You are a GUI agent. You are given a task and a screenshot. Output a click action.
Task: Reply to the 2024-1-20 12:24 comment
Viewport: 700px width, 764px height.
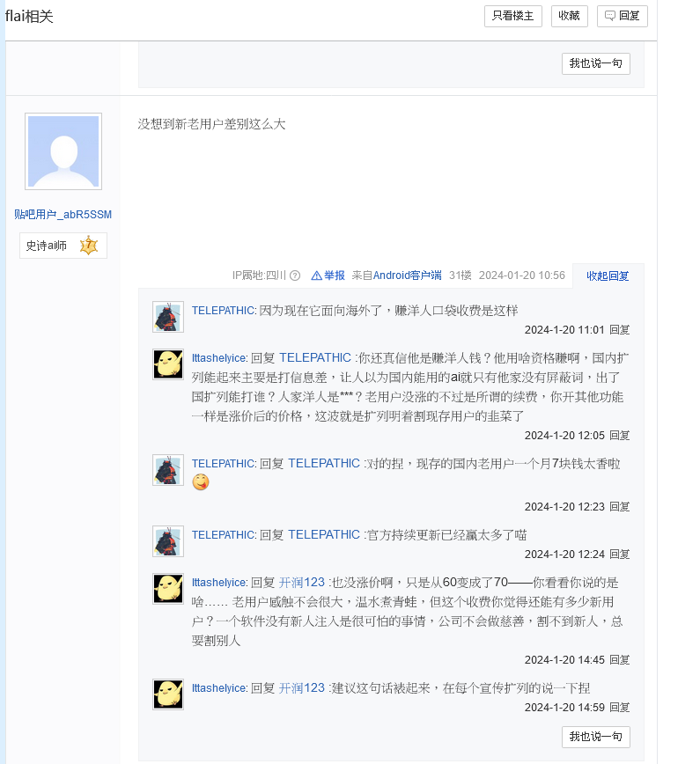[x=620, y=555]
